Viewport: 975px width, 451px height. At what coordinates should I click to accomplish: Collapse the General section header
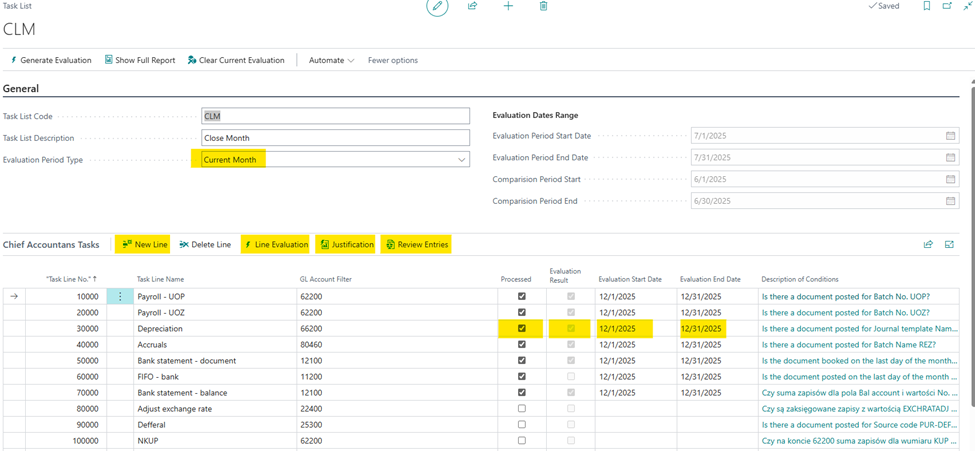(21, 89)
